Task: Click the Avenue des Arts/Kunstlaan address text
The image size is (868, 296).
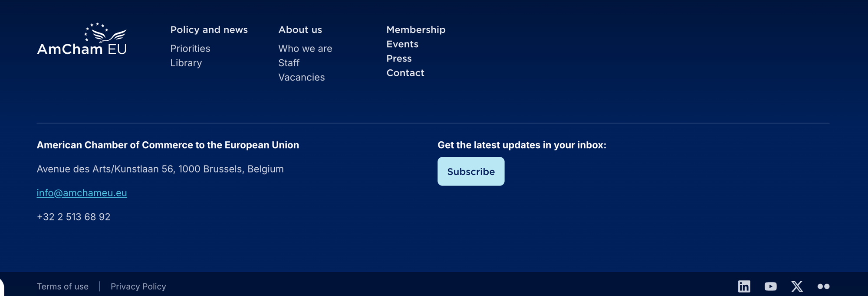Action: 160,169
